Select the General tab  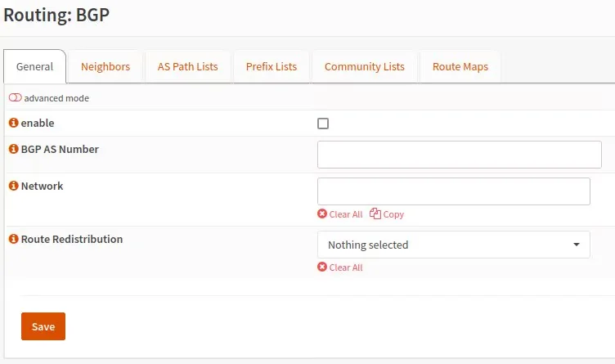point(34,67)
